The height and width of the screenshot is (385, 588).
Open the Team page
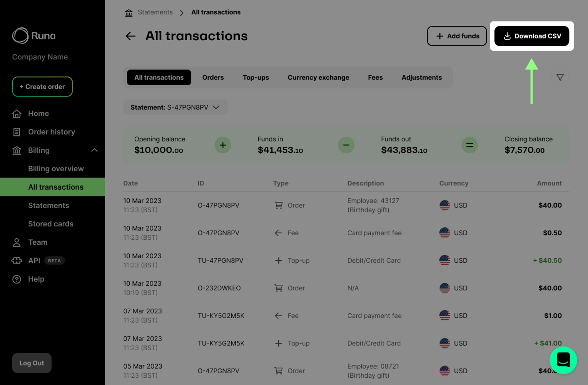pos(38,242)
